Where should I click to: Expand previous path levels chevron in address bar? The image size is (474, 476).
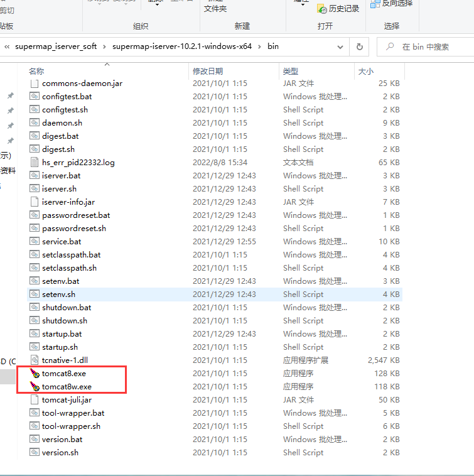7,46
